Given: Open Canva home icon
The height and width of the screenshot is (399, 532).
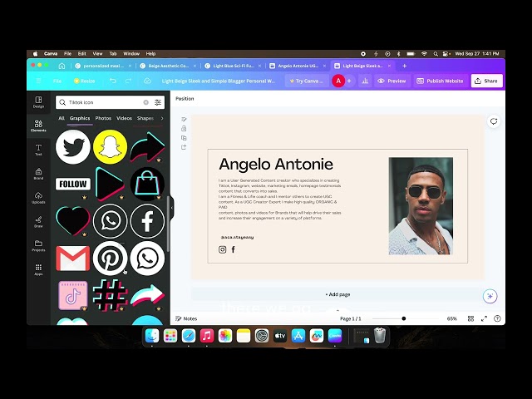Looking at the screenshot, I should point(62,66).
